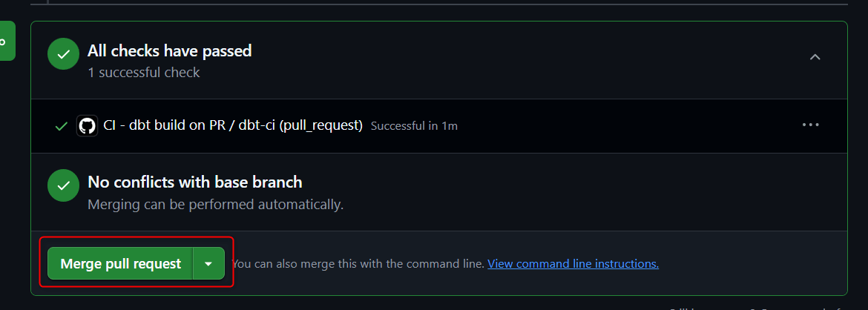Click the No conflicts with base branch heading

pyautogui.click(x=195, y=182)
